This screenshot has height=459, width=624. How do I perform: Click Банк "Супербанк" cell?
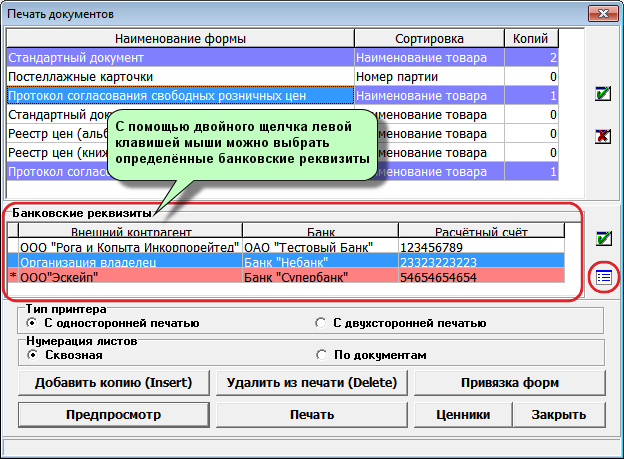[x=320, y=277]
